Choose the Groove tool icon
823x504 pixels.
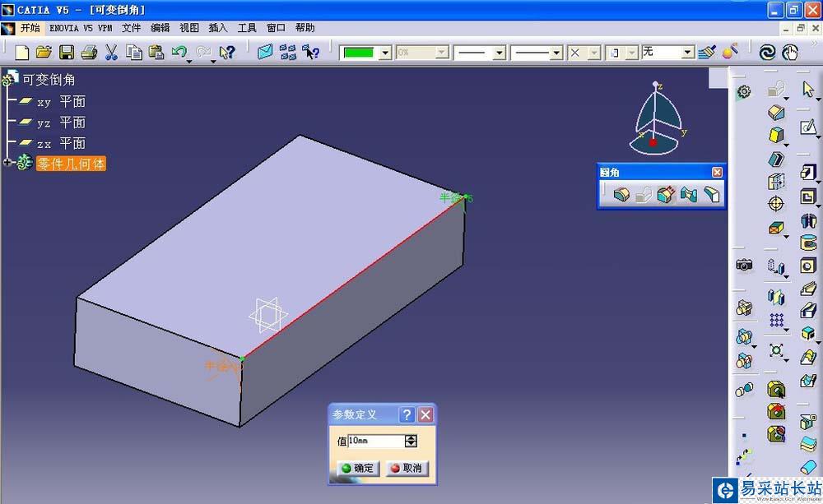click(808, 243)
